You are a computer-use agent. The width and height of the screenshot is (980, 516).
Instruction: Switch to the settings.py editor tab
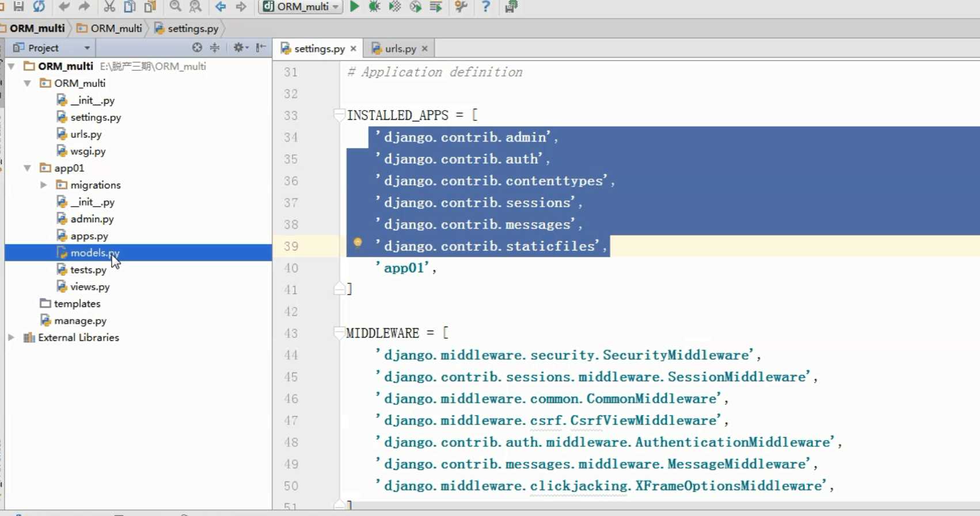[318, 48]
